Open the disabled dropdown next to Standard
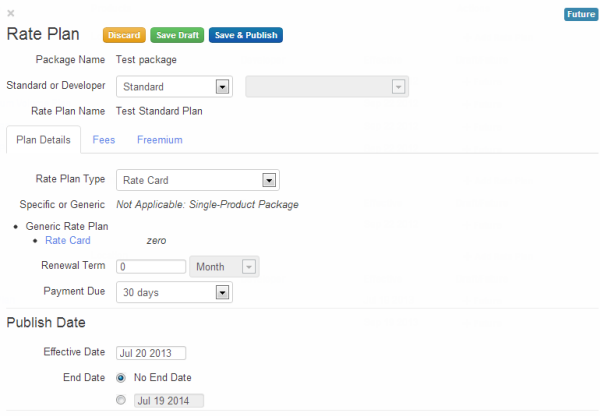 click(x=326, y=87)
